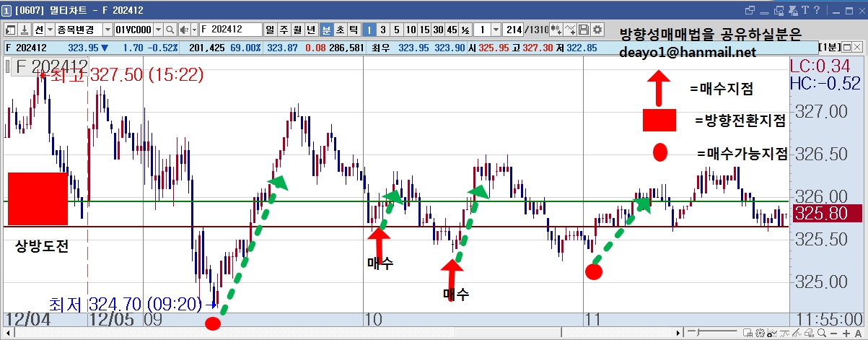Open the 종목변경 combo box
868x340 pixels.
pos(84,30)
